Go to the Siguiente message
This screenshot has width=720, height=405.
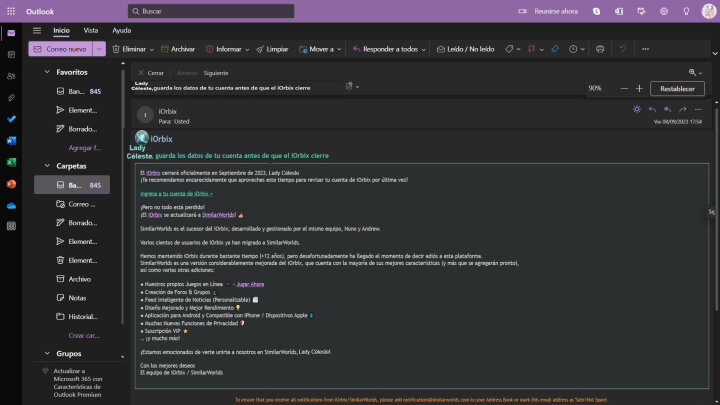pos(216,73)
